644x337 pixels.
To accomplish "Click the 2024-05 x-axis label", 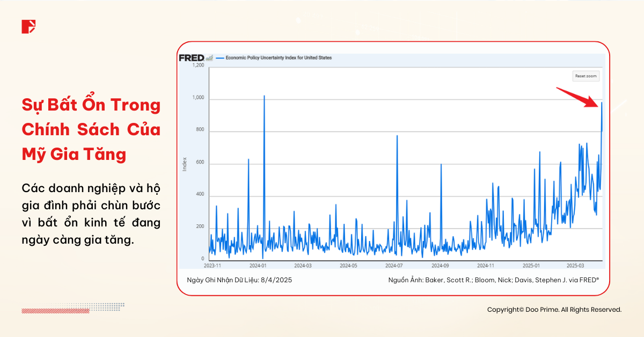I will point(348,265).
